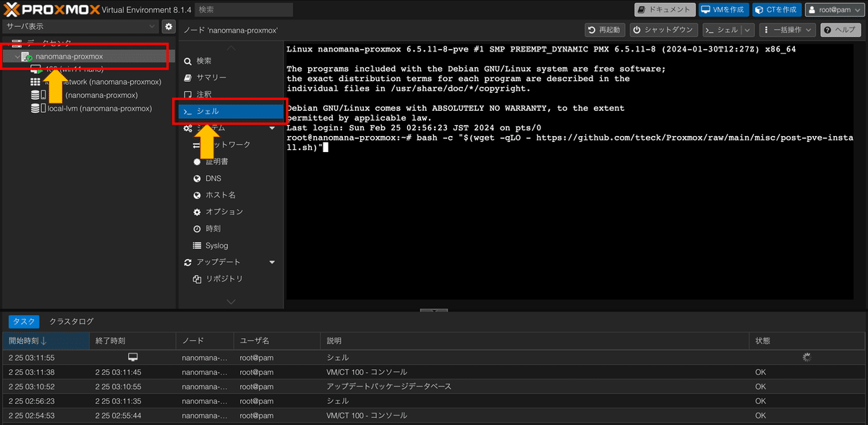Open the root@pam user menu

[835, 9]
